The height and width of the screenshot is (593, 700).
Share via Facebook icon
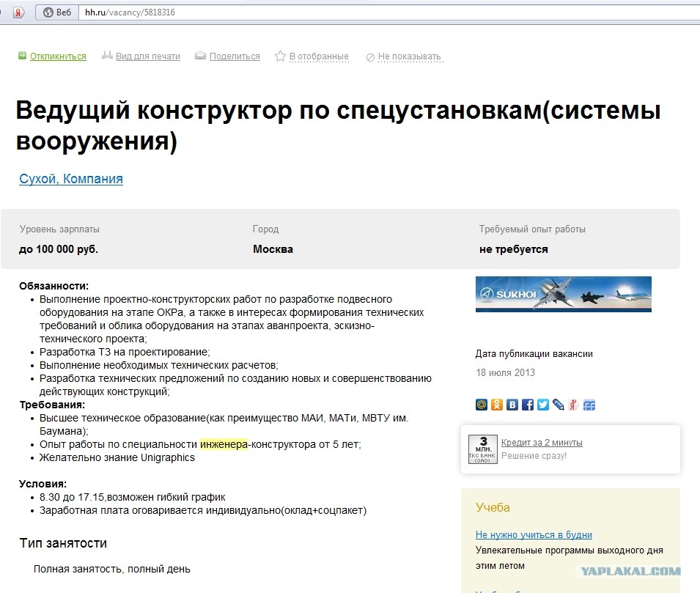click(x=528, y=405)
